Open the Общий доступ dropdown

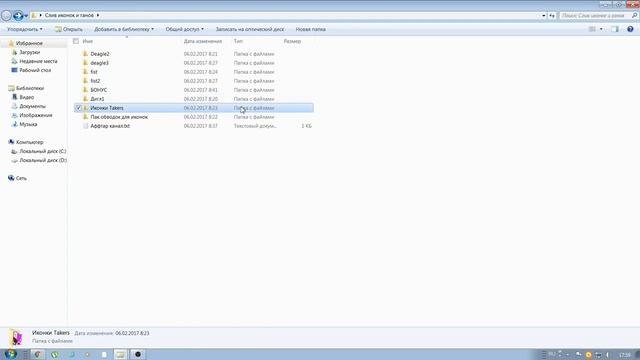pos(184,29)
